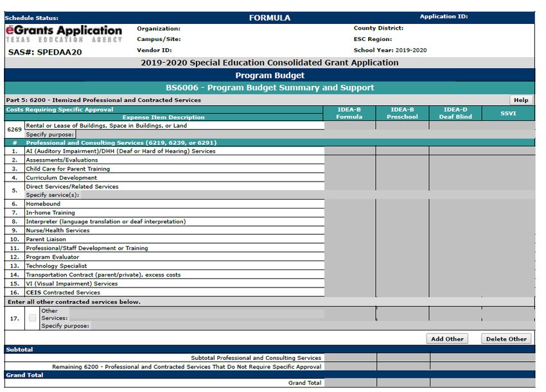Click the IDEA-D Deaf Blind column header
Screen dimensions: 546x392
coord(455,113)
